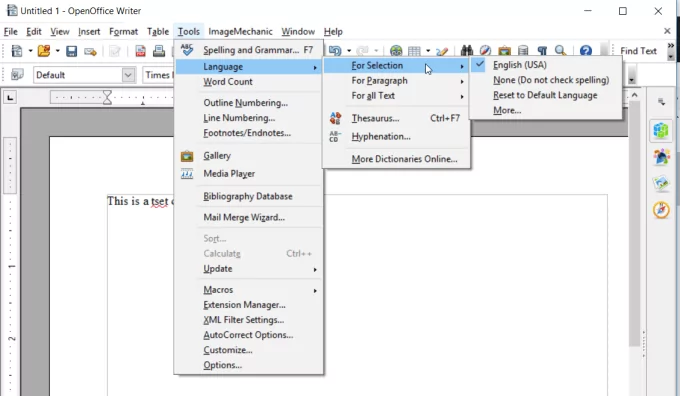680x396 pixels.
Task: Open Find & Replace binoculars icon
Action: click(467, 51)
